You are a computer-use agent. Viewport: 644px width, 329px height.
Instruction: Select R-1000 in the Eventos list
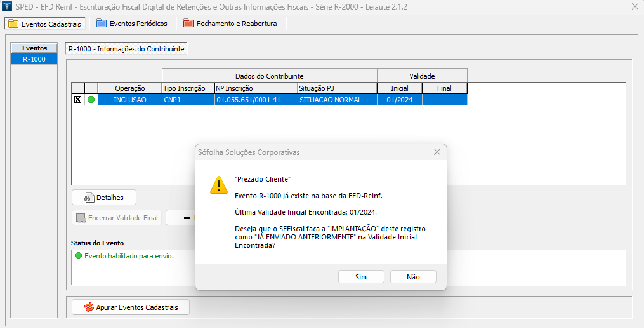(34, 58)
